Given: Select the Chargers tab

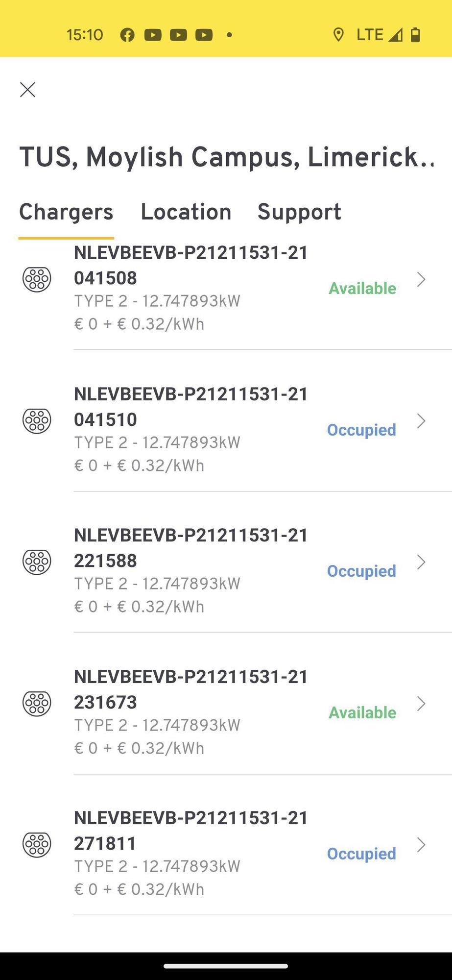Looking at the screenshot, I should tap(66, 212).
